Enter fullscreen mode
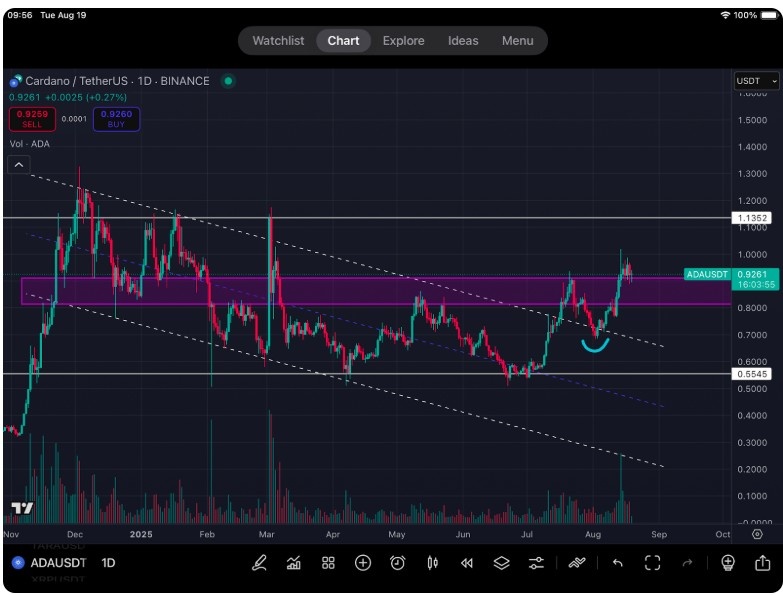The image size is (783, 595). click(653, 563)
